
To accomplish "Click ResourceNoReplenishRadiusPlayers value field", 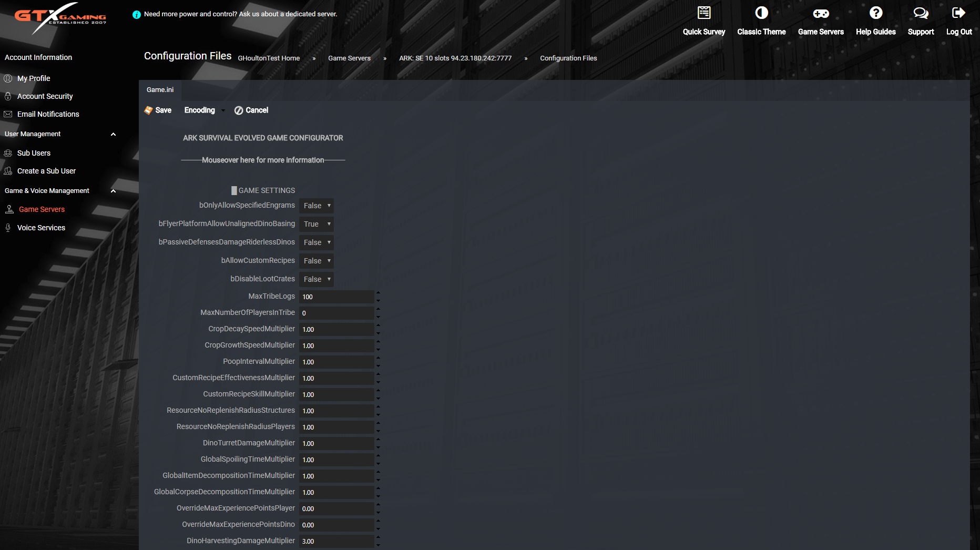I will point(336,427).
